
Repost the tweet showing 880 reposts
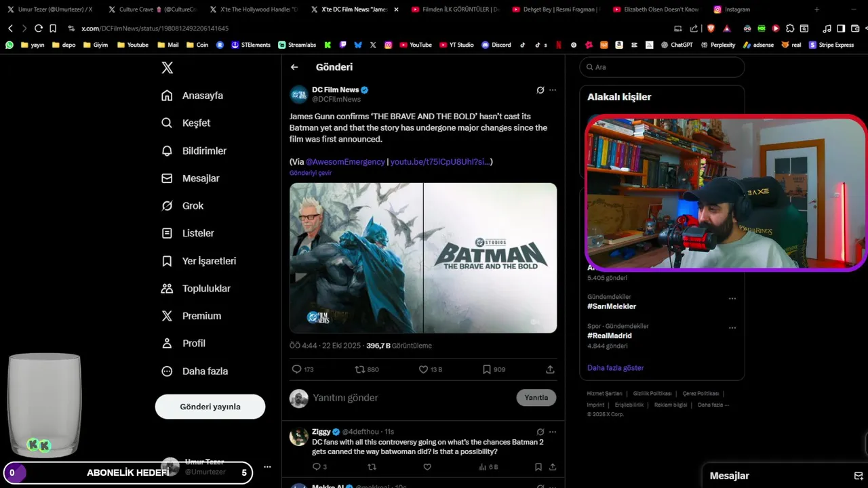point(367,369)
